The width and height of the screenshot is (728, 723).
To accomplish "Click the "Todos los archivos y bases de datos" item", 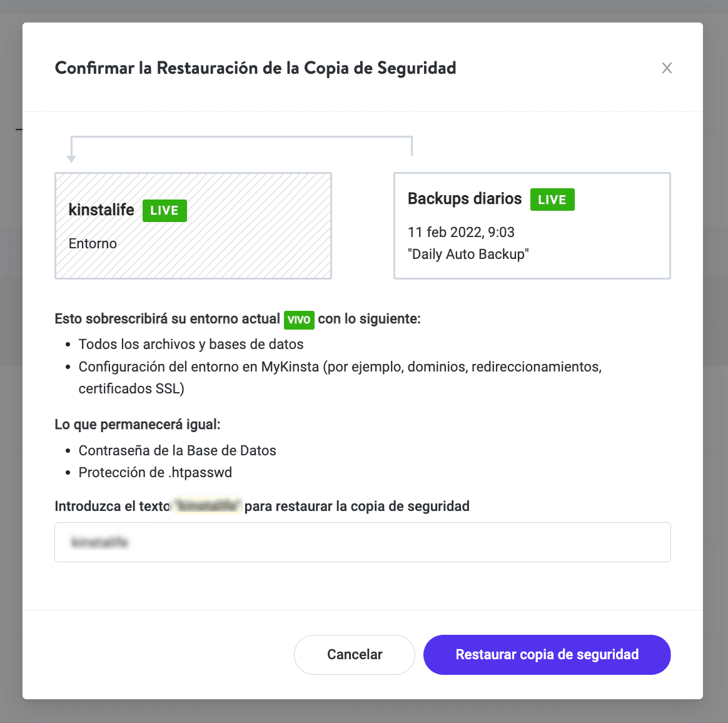I will pyautogui.click(x=191, y=345).
